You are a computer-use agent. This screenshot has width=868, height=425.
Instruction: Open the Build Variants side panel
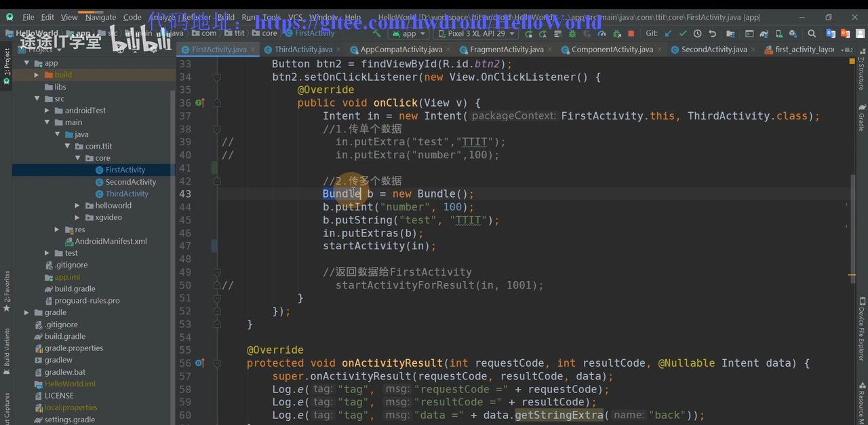pos(6,352)
